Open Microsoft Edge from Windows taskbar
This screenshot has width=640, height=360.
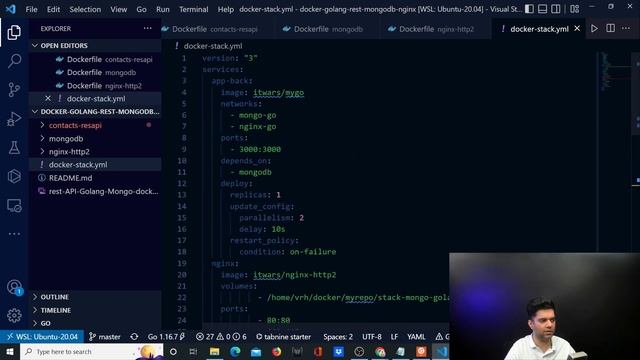[x=235, y=351]
